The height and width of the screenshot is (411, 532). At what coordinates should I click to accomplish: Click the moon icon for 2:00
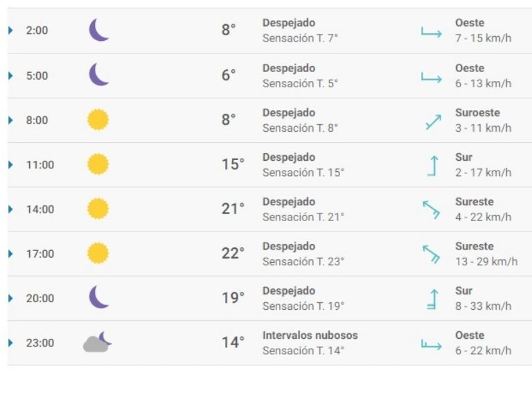pyautogui.click(x=99, y=30)
